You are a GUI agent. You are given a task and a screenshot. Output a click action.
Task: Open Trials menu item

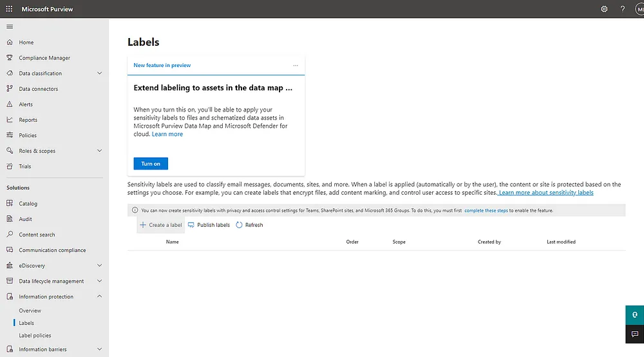[x=24, y=166]
